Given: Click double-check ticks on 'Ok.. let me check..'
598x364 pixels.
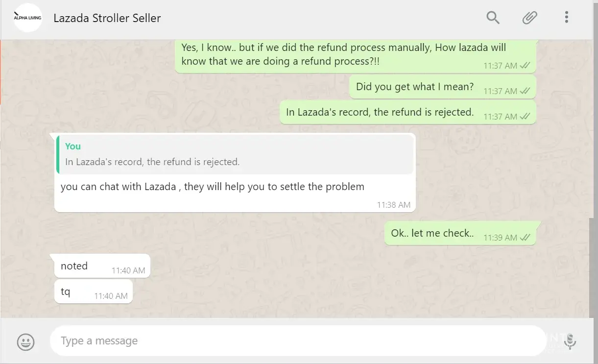Looking at the screenshot, I should coord(525,238).
